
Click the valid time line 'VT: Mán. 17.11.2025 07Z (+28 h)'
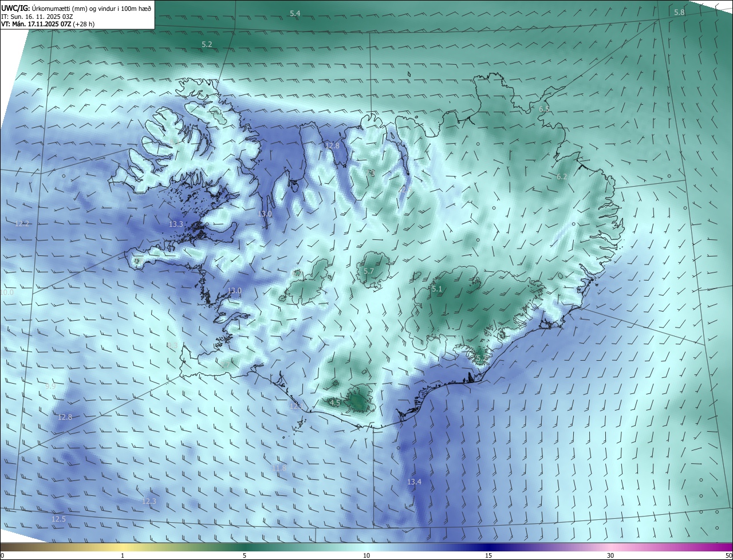48,24
